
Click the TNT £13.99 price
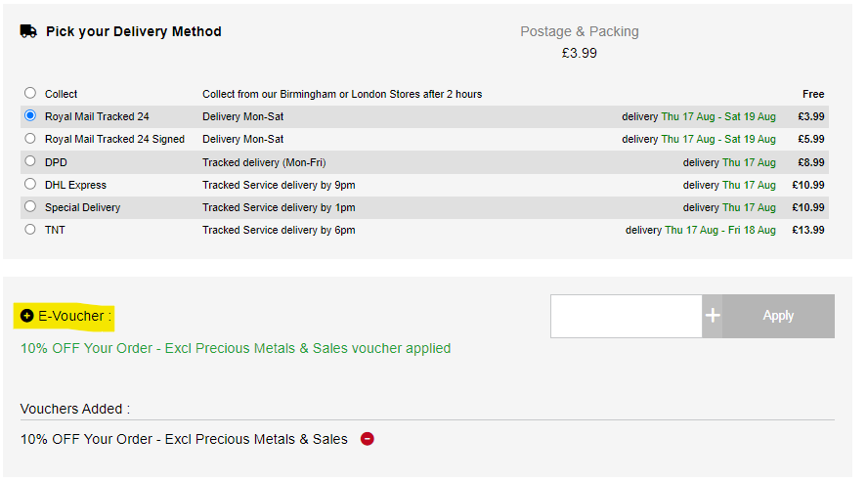click(x=810, y=230)
